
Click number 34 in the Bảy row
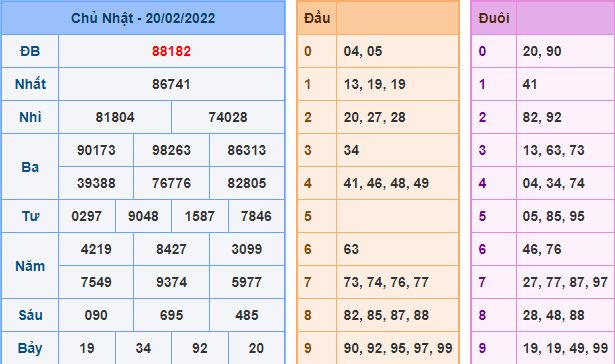coord(143,348)
